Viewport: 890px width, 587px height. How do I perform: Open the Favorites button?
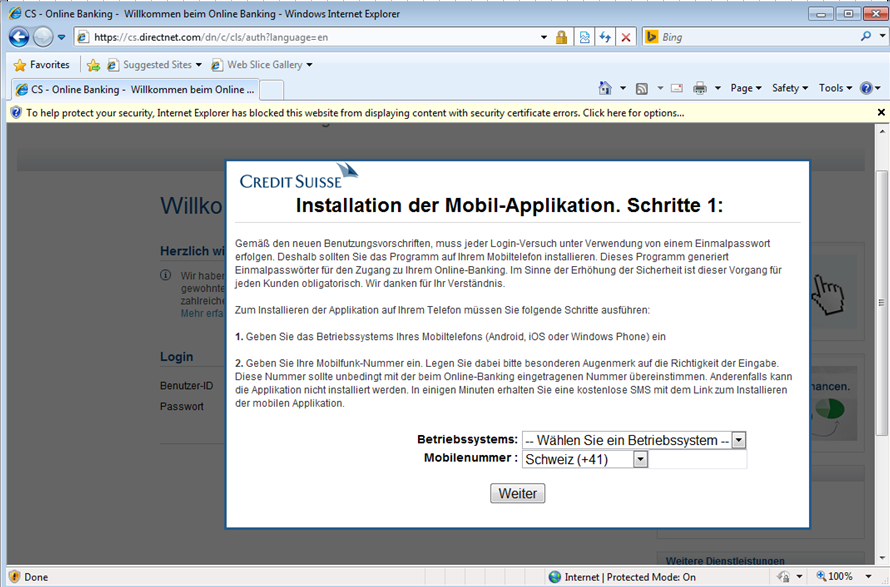click(x=41, y=65)
